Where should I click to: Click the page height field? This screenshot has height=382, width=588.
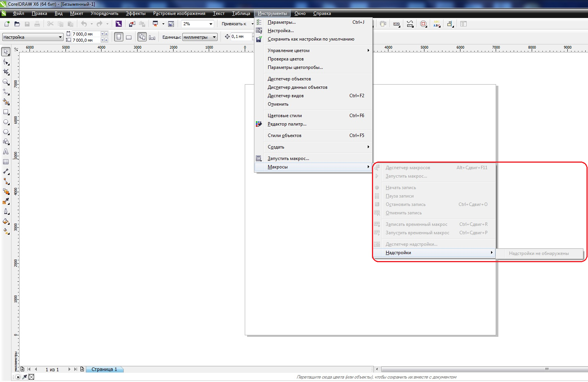86,40
